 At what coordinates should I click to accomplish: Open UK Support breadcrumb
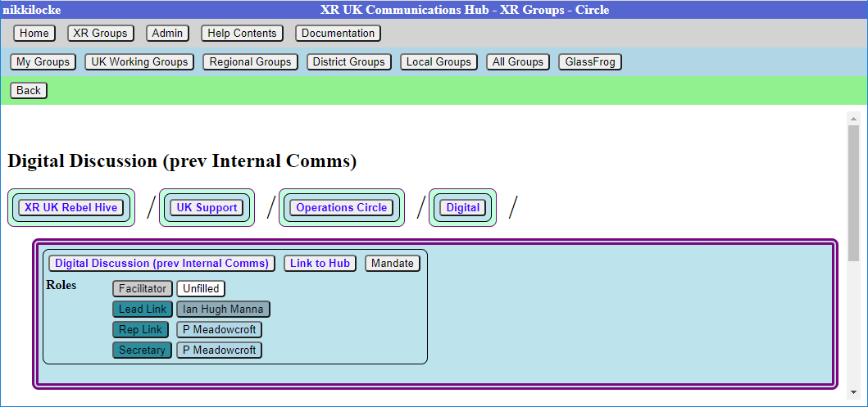(207, 208)
